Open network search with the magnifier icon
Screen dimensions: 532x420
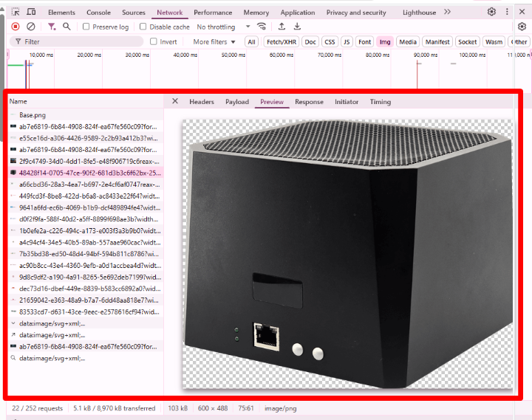click(x=66, y=27)
